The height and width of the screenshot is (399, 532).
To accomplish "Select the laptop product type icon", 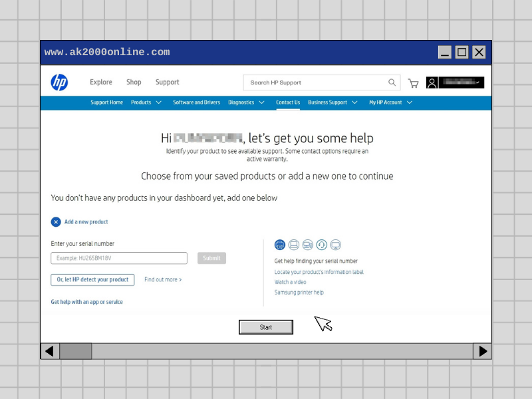I will tap(294, 245).
